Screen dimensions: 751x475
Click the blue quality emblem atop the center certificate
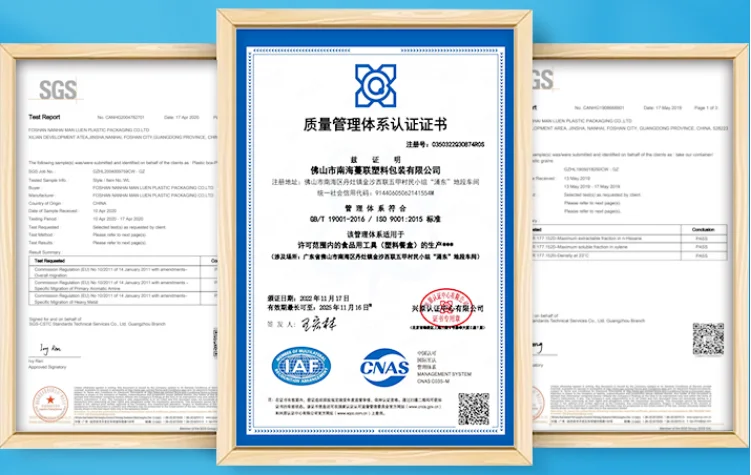point(376,86)
